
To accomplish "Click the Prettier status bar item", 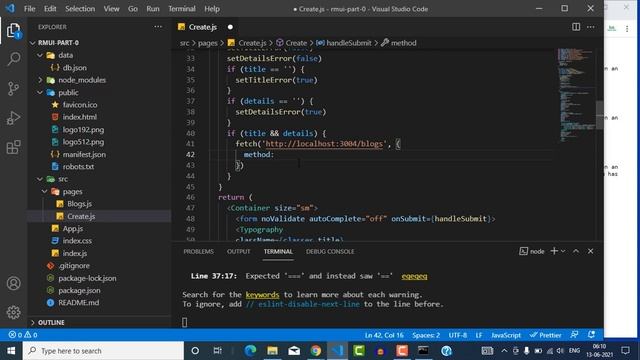I will pyautogui.click(x=545, y=335).
